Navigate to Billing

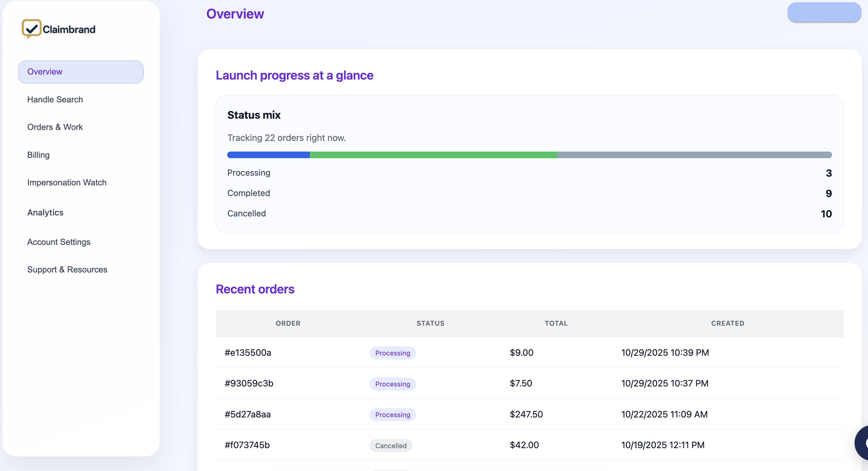point(38,155)
